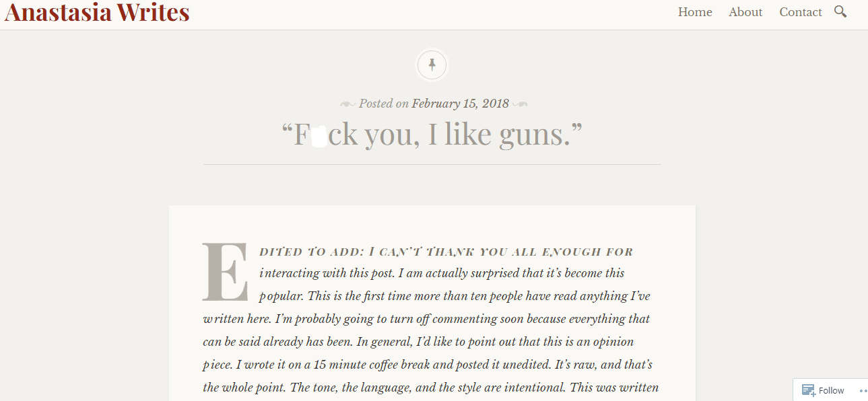Click the "Anastasia Writes" site title
Viewport: 868px width, 401px height.
97,12
